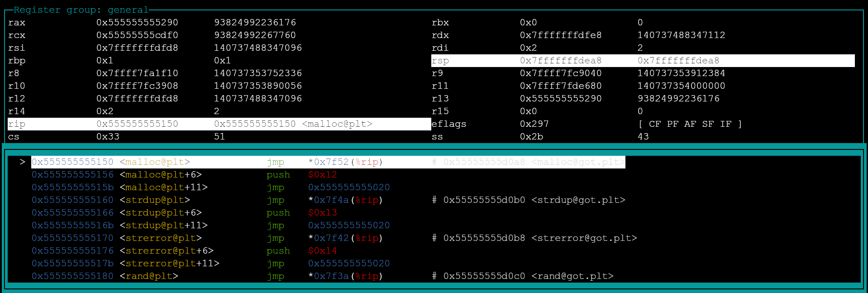This screenshot has width=868, height=293.
Task: Select the ss register hex value 0x2b
Action: click(531, 137)
